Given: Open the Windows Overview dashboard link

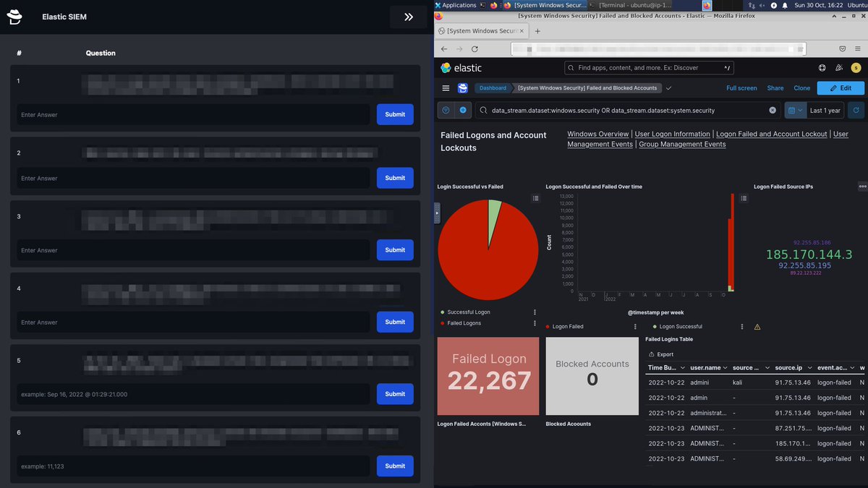Looking at the screenshot, I should point(597,134).
